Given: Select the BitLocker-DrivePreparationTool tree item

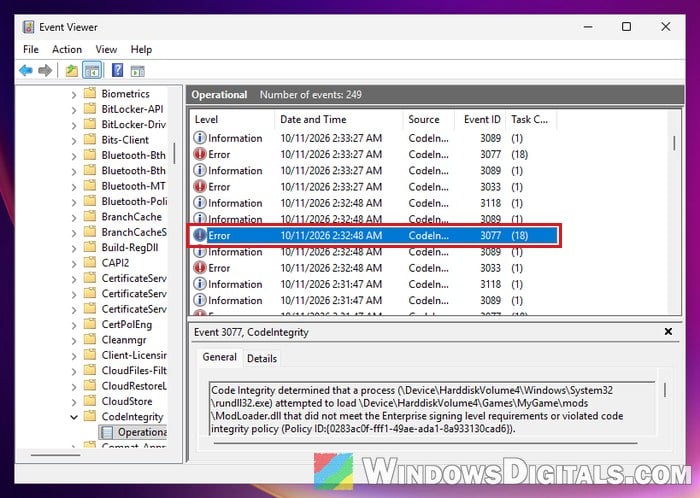Looking at the screenshot, I should pyautogui.click(x=133, y=124).
